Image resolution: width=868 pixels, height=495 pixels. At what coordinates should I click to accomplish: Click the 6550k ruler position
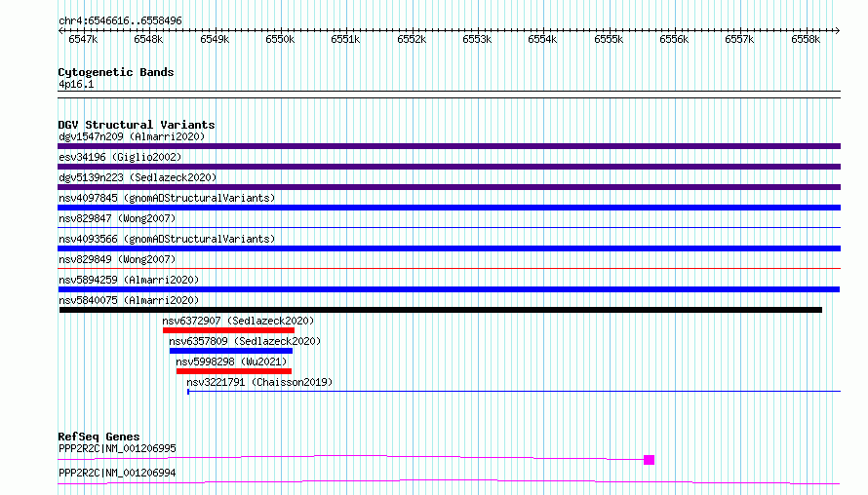tap(280, 39)
